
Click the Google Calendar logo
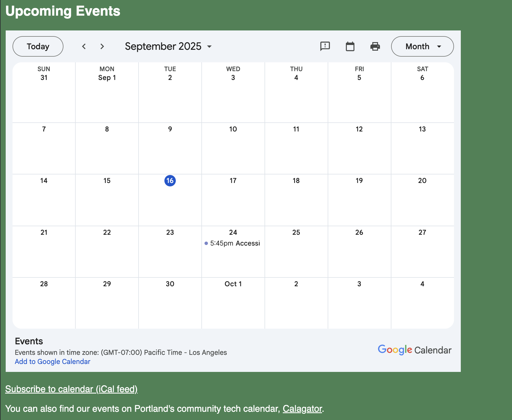click(414, 350)
